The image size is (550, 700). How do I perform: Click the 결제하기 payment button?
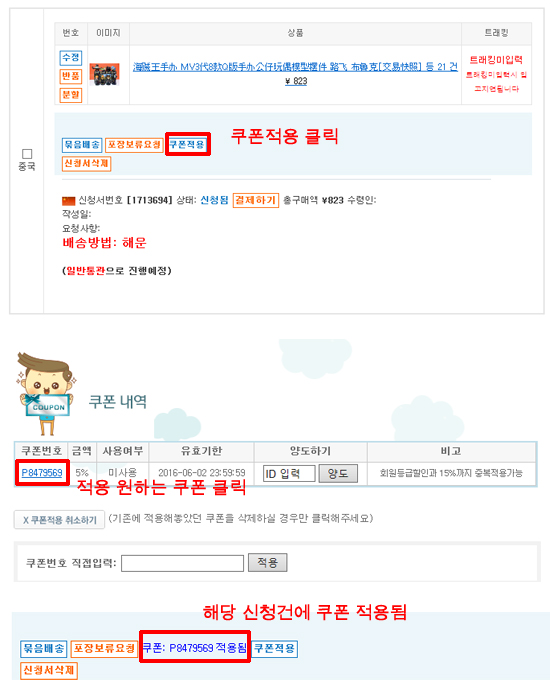tap(256, 200)
